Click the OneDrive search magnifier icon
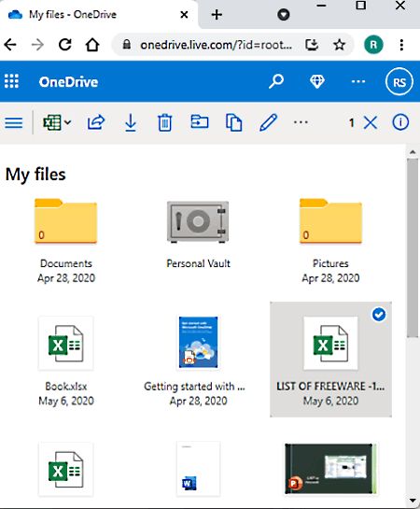Image resolution: width=420 pixels, height=509 pixels. (x=276, y=81)
